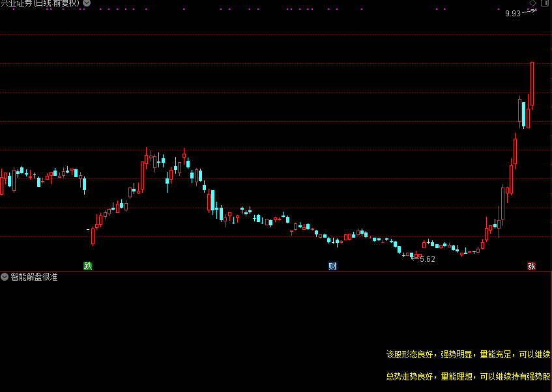Click the 兴业证券(日线.前复权) chart title
552x392 pixels.
point(40,3)
